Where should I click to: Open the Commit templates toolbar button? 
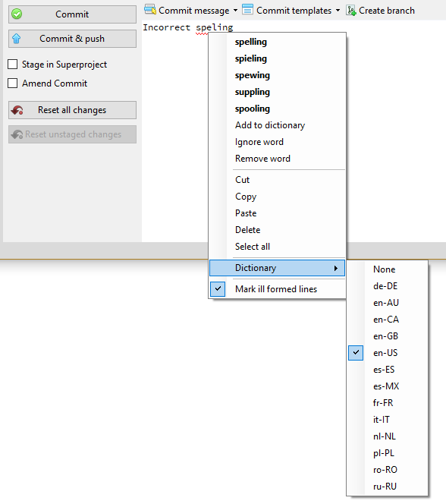click(x=291, y=11)
